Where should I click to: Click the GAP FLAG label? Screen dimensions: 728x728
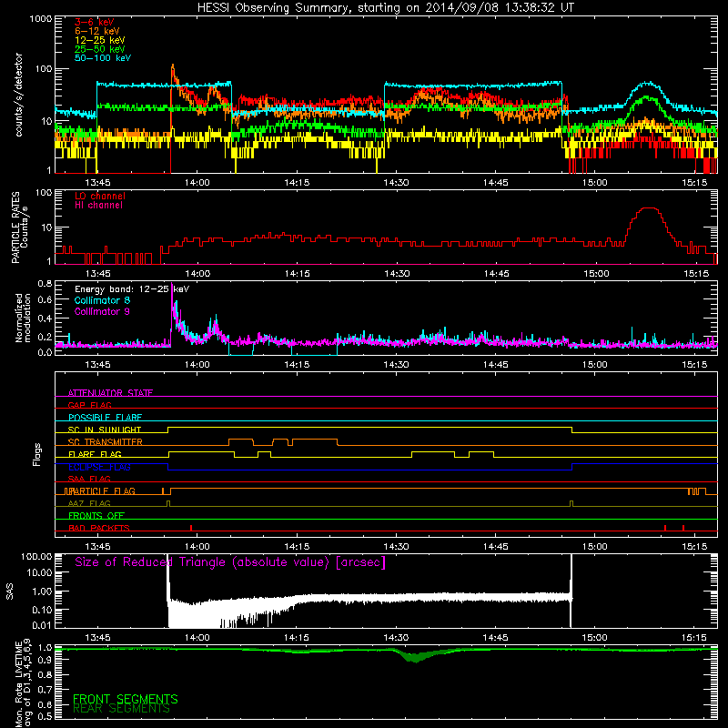89,405
